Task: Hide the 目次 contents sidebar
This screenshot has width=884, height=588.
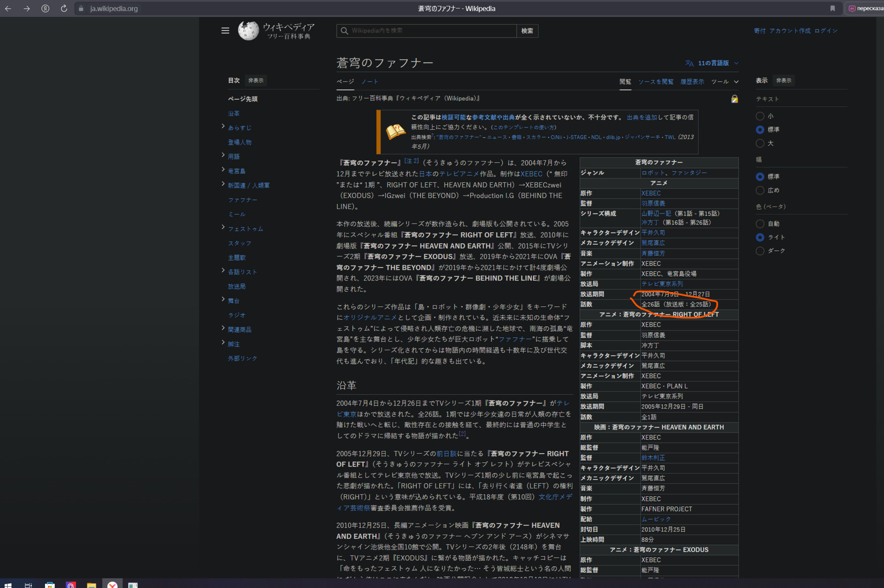Action: tap(256, 81)
